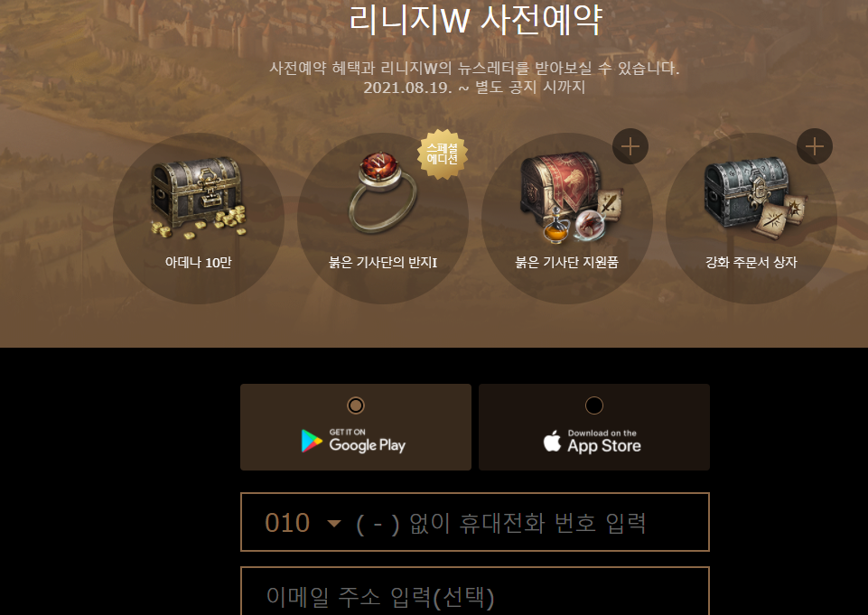Viewport: 868px width, 615px height.
Task: Click the 아데나 10만 label
Action: pos(198,263)
